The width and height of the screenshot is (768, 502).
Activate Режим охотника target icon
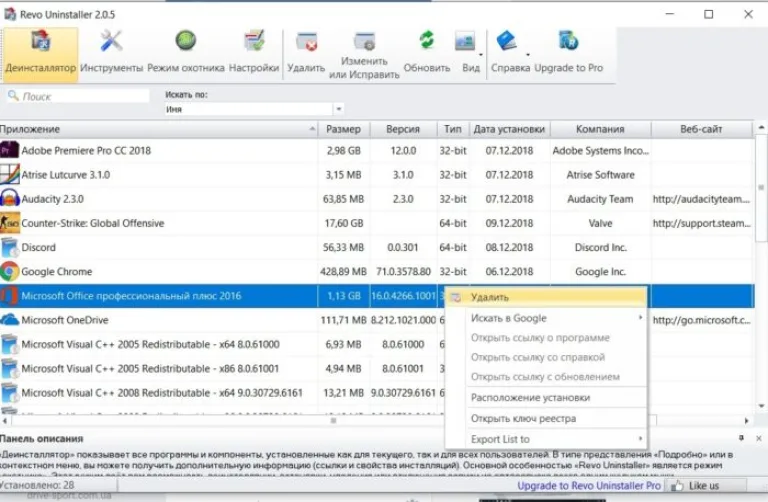coord(186,41)
